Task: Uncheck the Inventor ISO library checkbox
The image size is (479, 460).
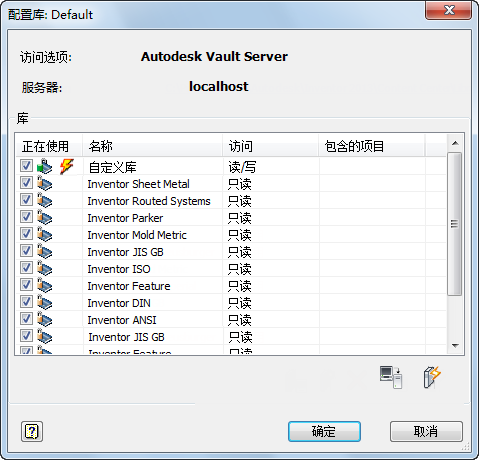Action: (26, 268)
